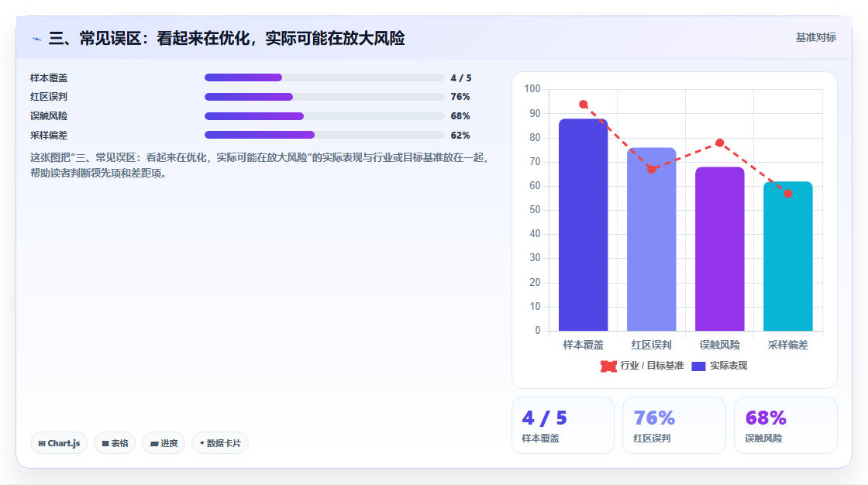
Task: Click the 100 y-axis tick label
Action: 532,88
